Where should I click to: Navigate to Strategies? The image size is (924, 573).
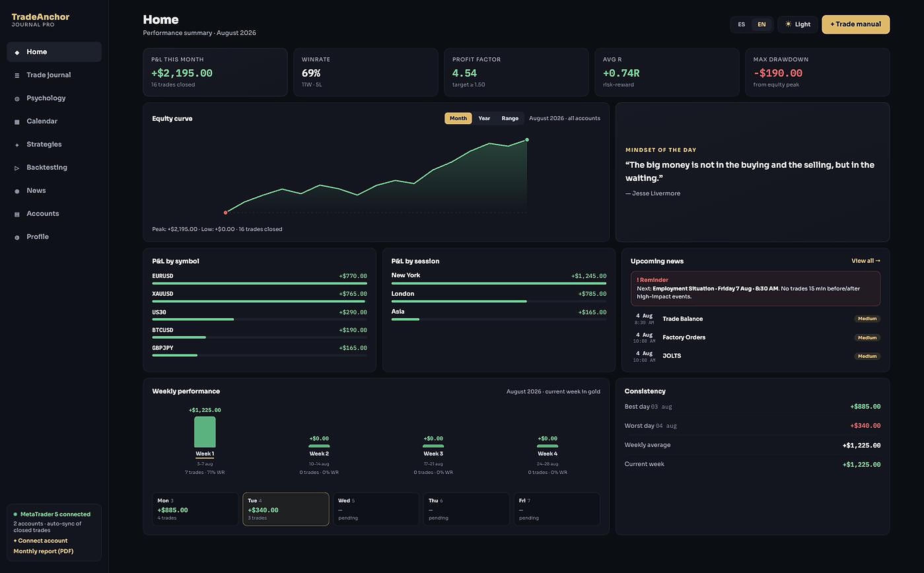click(x=54, y=144)
